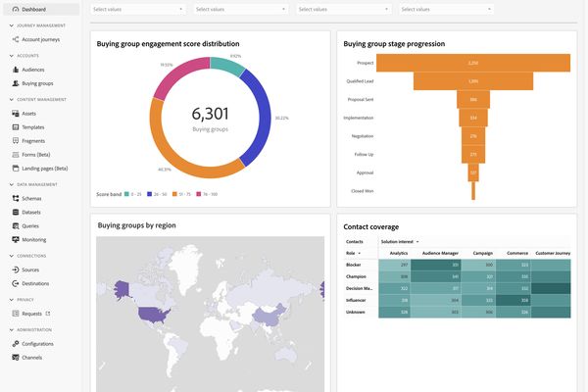Screen dimensions: 588x392
Task: Click the 76 - 100 score band swatch
Action: point(199,194)
